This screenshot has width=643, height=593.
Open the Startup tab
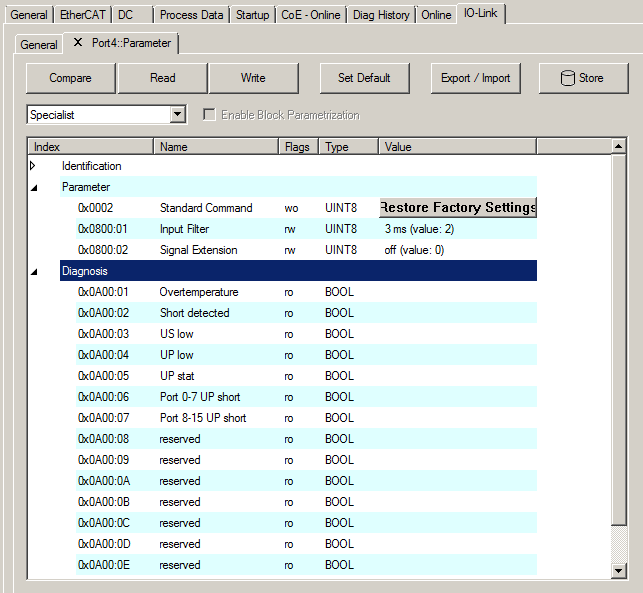coord(252,15)
